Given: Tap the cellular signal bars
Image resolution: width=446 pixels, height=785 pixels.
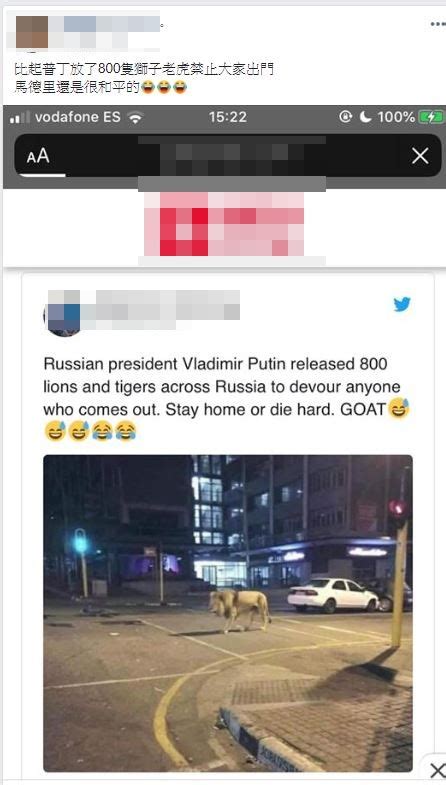Looking at the screenshot, I should [x=20, y=118].
